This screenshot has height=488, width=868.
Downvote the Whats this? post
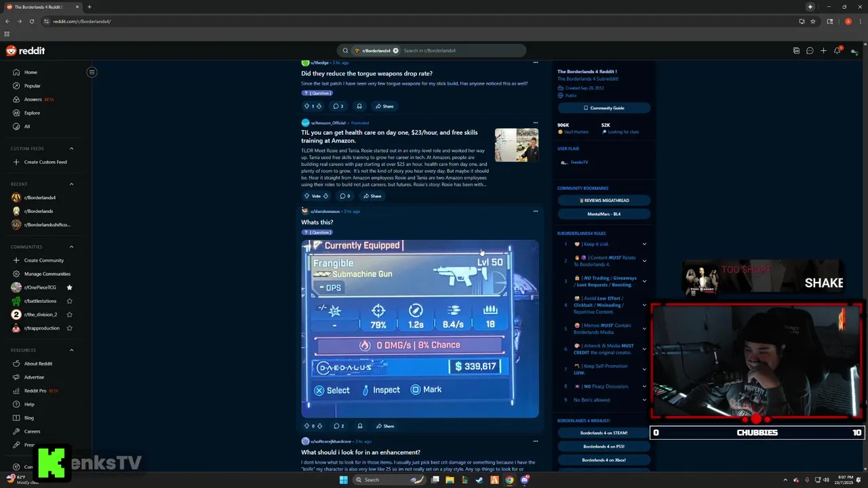coord(319,426)
